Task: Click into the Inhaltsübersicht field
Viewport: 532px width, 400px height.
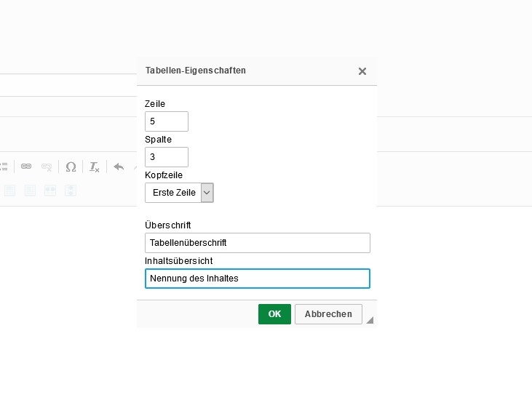Action: 258,279
